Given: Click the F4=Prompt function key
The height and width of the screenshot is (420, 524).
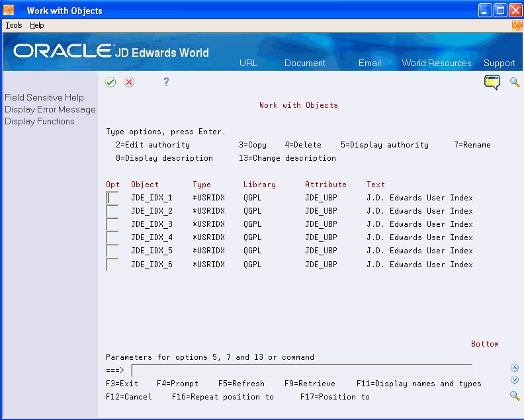Looking at the screenshot, I should point(177,384).
